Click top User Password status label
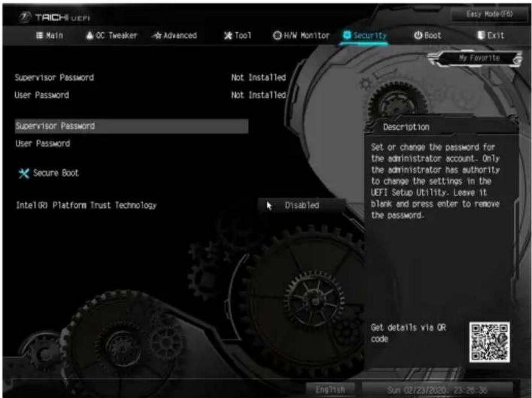 click(x=42, y=95)
